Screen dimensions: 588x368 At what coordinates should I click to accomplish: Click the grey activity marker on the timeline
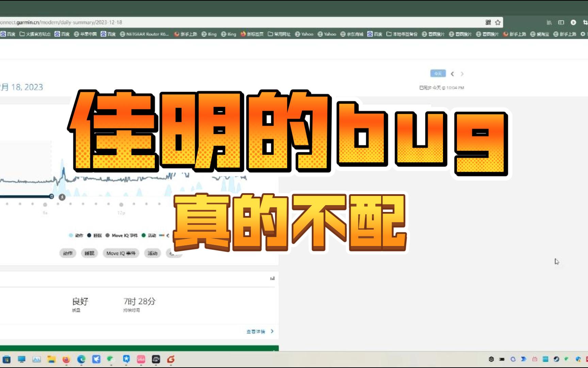62,197
